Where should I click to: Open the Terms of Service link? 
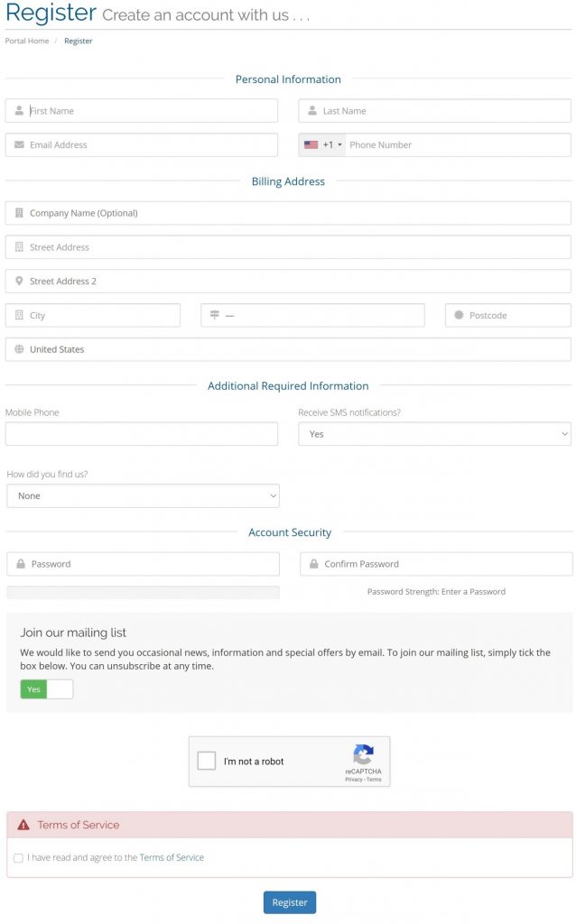pyautogui.click(x=172, y=857)
